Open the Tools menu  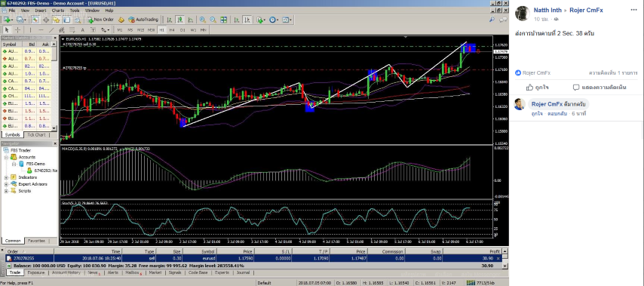click(75, 11)
